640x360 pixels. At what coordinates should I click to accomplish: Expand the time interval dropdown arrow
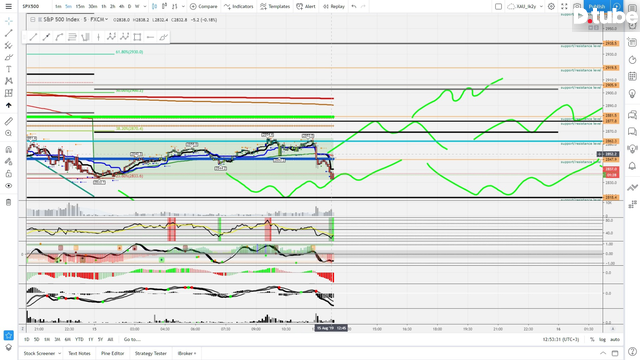pos(144,7)
